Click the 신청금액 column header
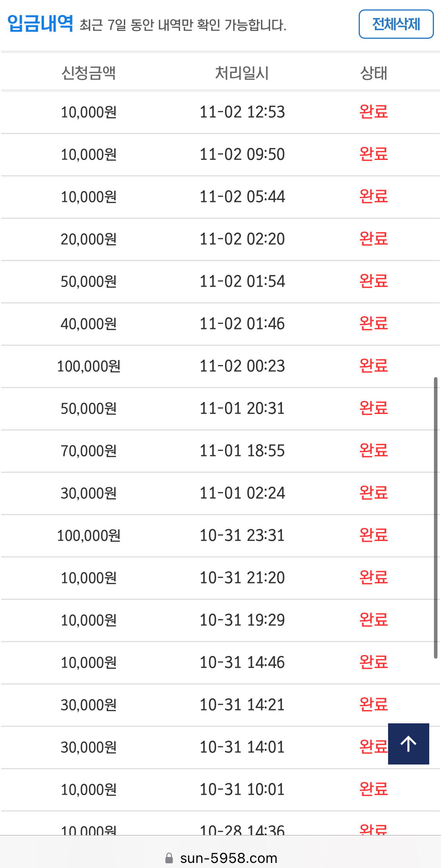441x868 pixels. click(89, 73)
